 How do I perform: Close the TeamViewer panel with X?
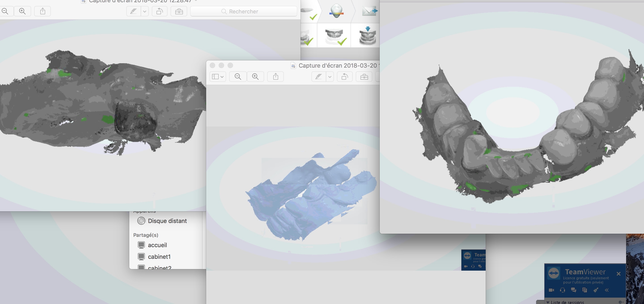[618, 274]
